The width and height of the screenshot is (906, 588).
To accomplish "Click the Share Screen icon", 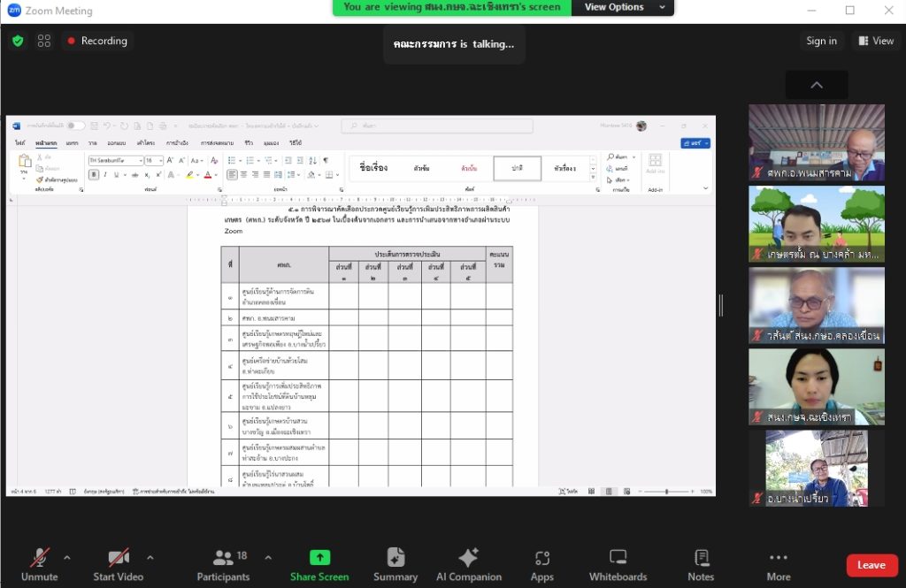I will (319, 558).
